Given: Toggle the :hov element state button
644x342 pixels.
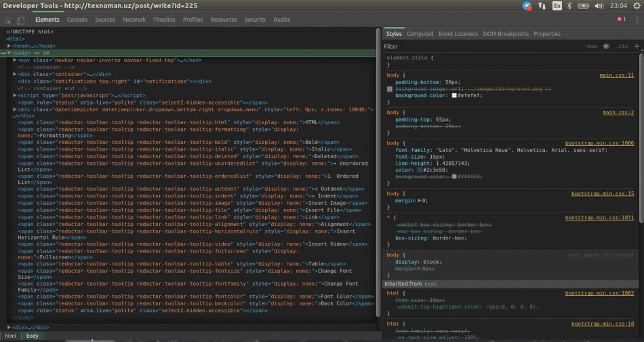Looking at the screenshot, I should coord(591,46).
